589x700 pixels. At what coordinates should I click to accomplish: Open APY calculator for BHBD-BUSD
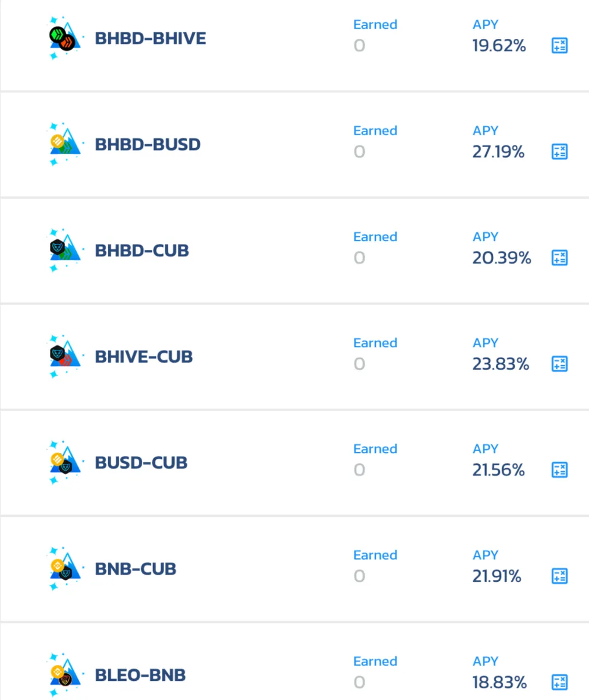[x=559, y=151]
